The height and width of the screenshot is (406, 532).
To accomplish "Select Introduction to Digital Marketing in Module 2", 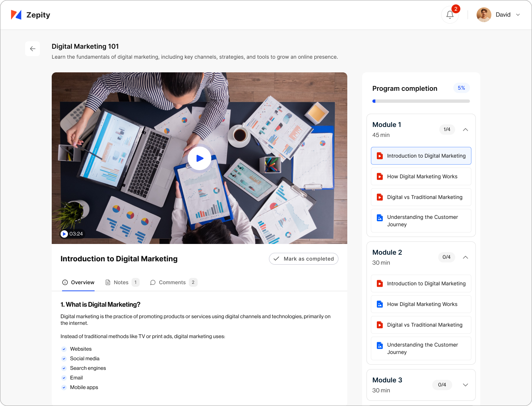I will tap(426, 283).
